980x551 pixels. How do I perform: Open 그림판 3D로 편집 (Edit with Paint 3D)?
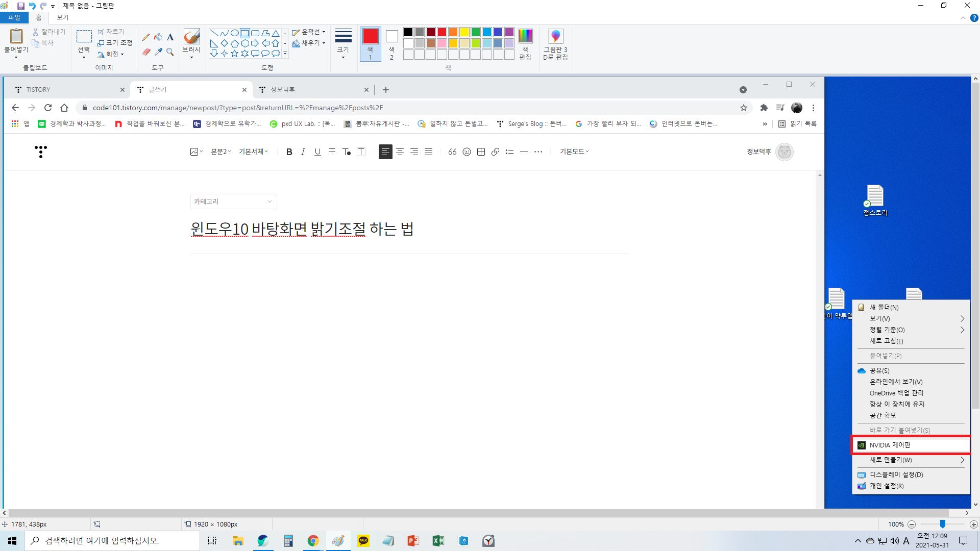[x=555, y=44]
